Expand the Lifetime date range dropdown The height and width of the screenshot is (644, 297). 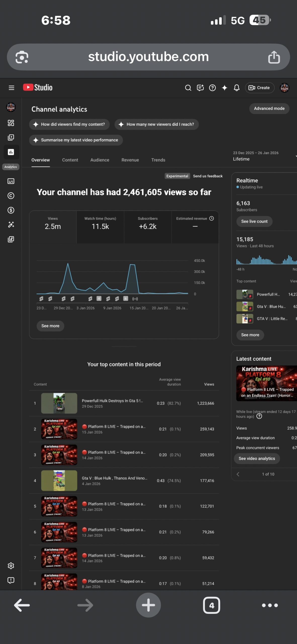coord(264,156)
